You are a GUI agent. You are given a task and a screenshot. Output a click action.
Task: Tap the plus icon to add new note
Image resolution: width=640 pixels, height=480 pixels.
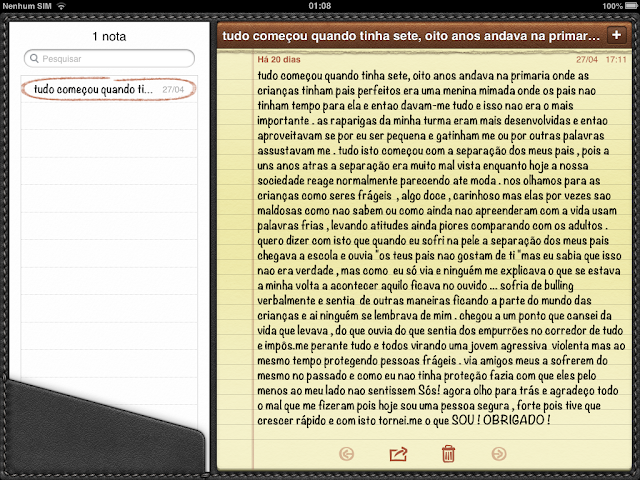[616, 35]
